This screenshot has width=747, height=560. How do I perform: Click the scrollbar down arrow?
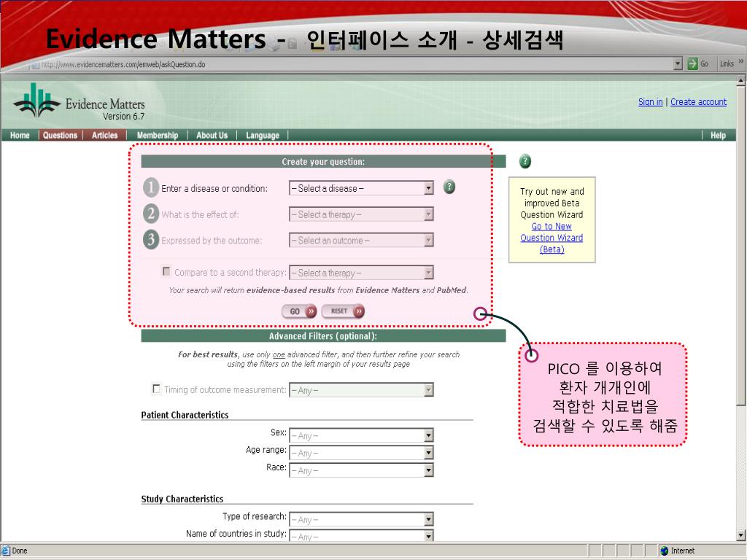coord(741,535)
